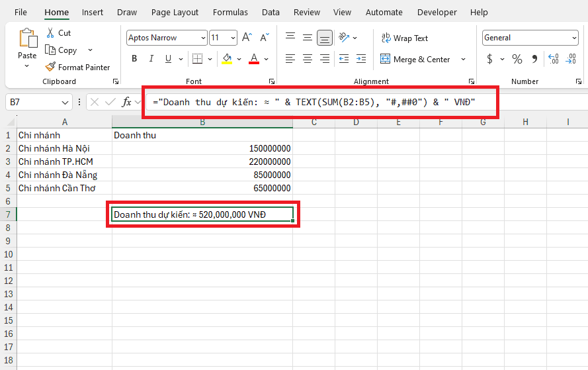
Task: Select row 10 header
Action: pos(8,254)
